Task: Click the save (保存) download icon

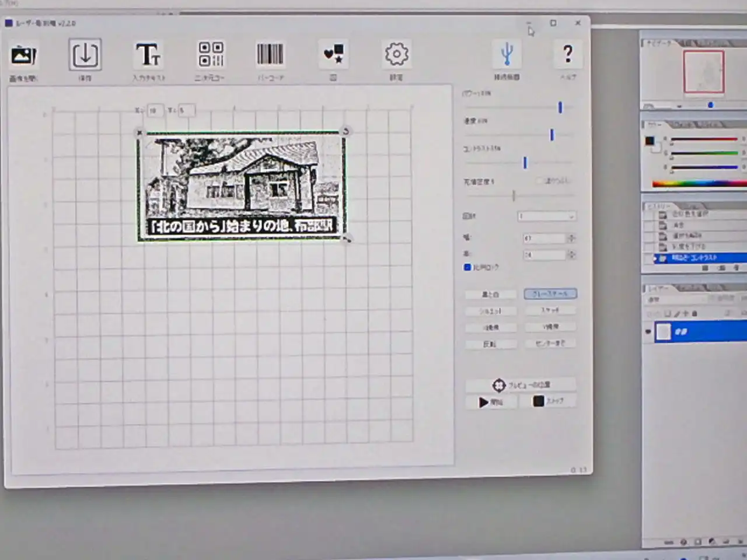Action: coord(85,55)
